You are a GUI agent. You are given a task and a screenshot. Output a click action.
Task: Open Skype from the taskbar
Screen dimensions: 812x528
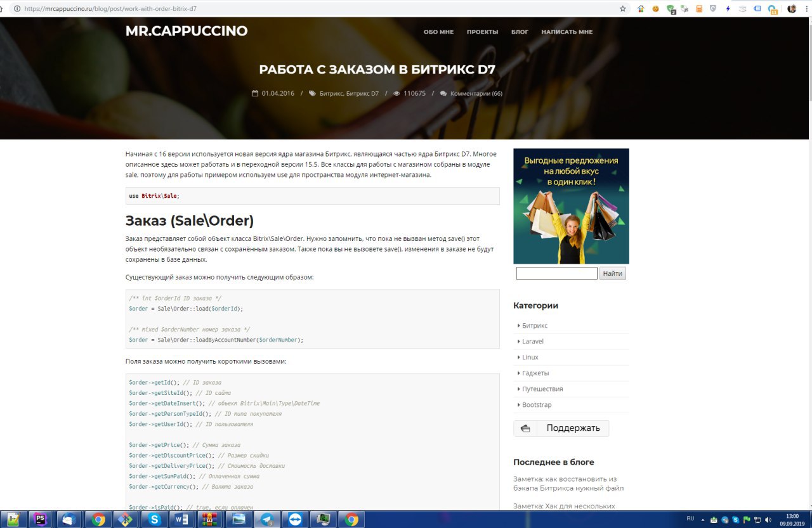[x=154, y=520]
